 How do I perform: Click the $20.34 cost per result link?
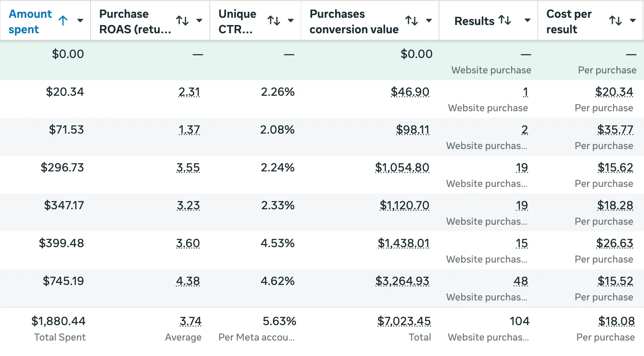click(614, 92)
